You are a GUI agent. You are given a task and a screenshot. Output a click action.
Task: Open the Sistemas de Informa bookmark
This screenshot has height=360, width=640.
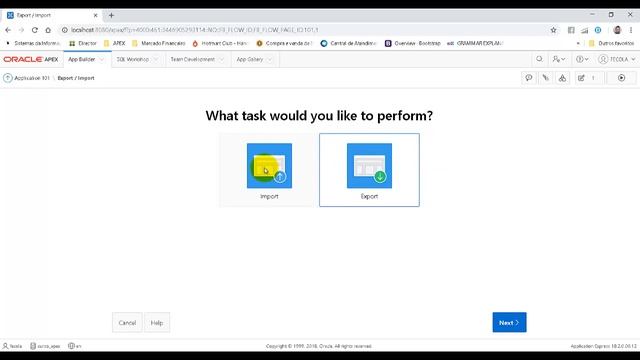pos(33,43)
